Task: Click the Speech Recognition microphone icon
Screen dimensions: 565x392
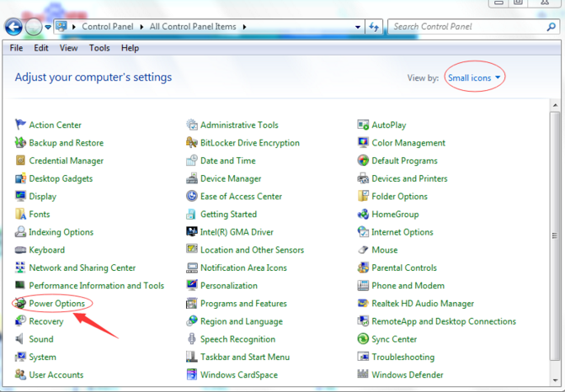Action: 192,339
